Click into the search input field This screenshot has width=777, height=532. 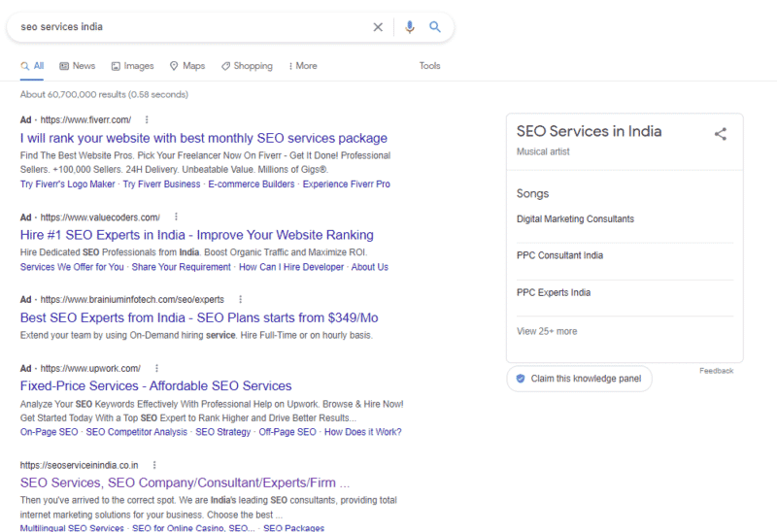tap(185, 27)
